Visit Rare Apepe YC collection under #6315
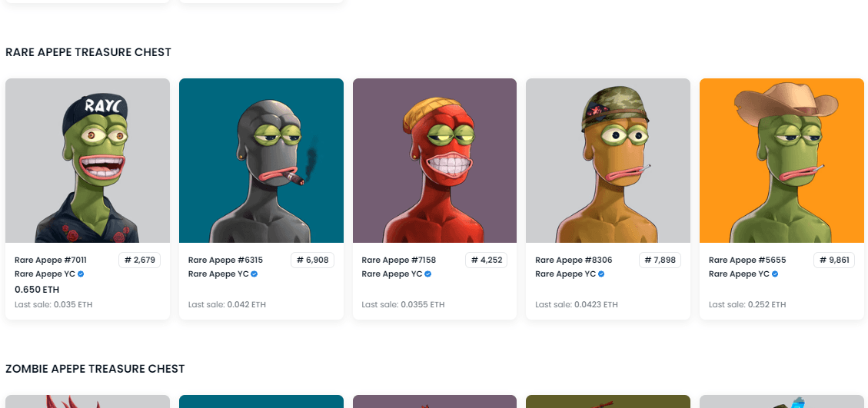 click(218, 274)
